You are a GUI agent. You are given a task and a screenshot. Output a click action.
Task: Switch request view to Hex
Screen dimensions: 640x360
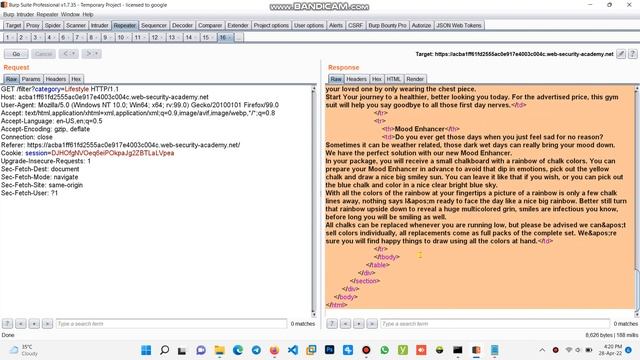[76, 79]
